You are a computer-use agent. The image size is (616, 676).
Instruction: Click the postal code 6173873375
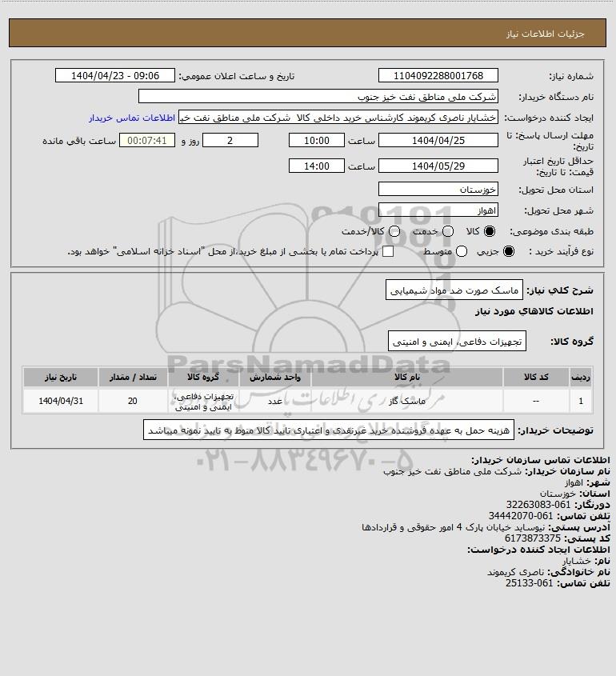(x=533, y=538)
